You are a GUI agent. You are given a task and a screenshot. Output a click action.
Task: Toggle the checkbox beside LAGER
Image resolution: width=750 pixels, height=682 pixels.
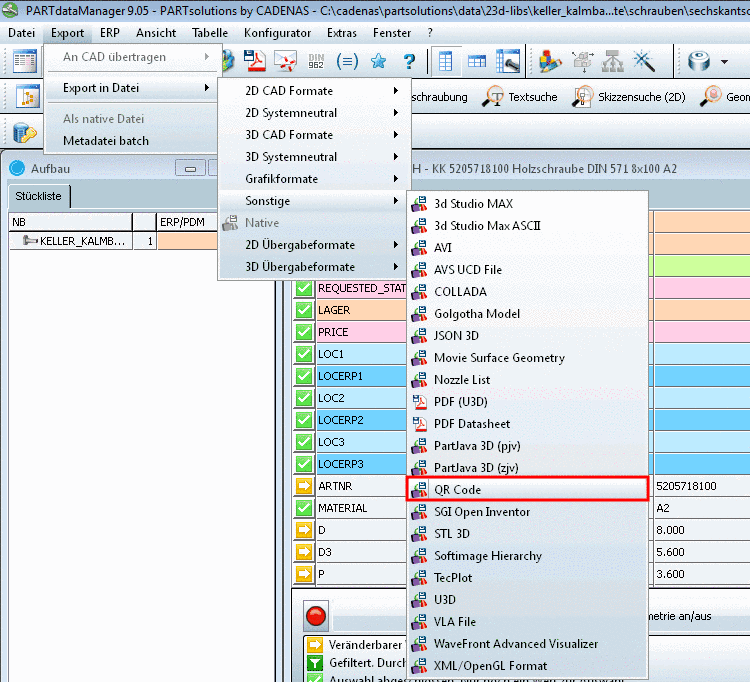pos(304,310)
